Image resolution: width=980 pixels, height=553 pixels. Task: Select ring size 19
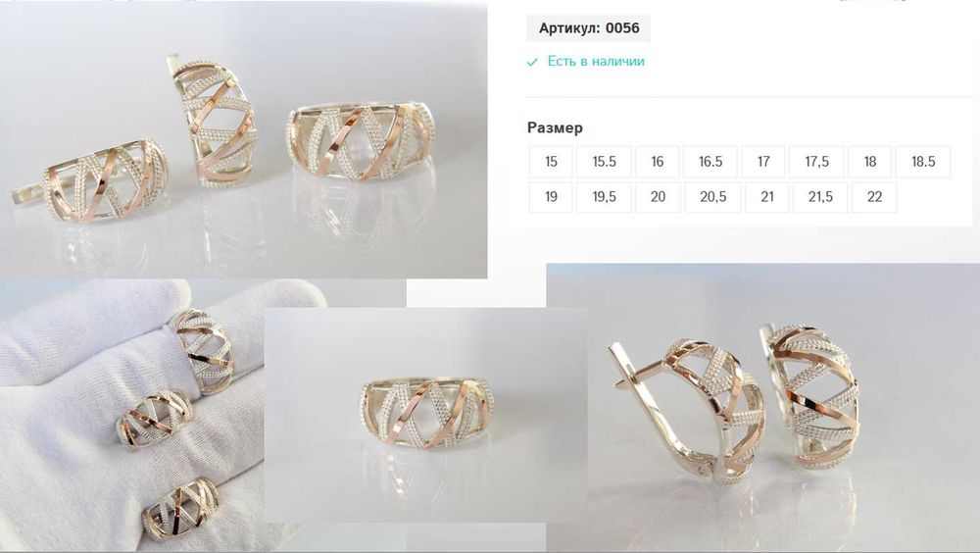[551, 197]
